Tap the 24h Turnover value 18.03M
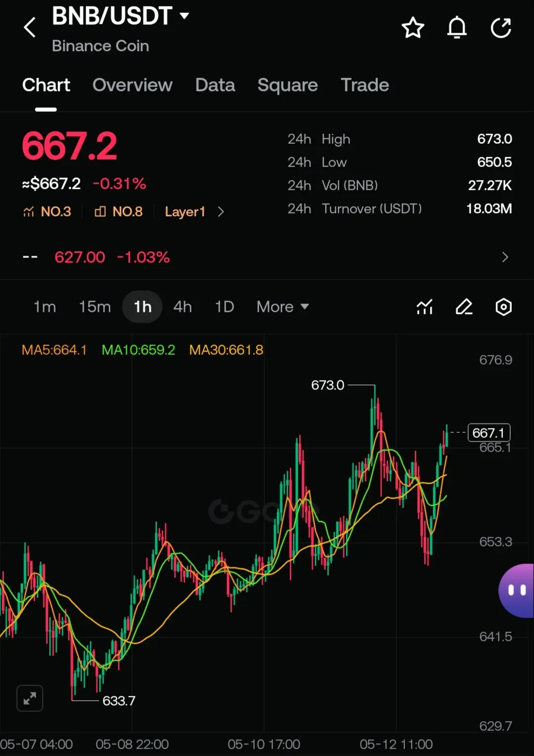The height and width of the screenshot is (756, 534). (489, 209)
